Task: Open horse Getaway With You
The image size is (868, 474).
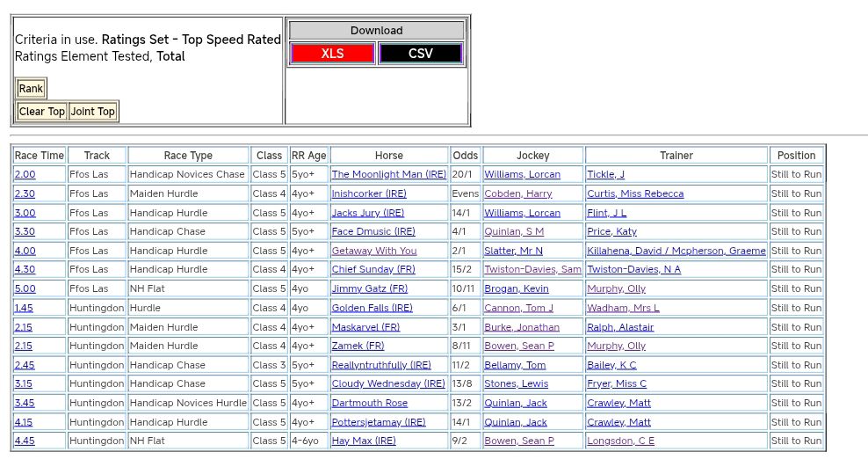Action: [x=373, y=252]
